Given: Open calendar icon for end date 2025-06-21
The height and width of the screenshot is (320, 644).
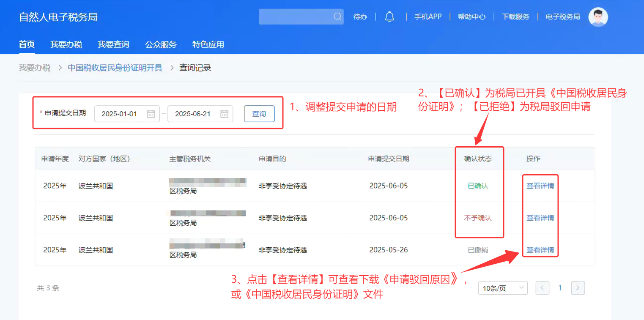Looking at the screenshot, I should [224, 114].
